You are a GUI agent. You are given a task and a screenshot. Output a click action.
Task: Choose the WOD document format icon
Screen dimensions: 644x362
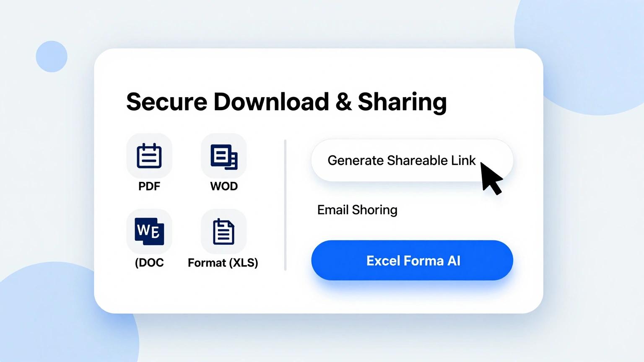pyautogui.click(x=224, y=156)
